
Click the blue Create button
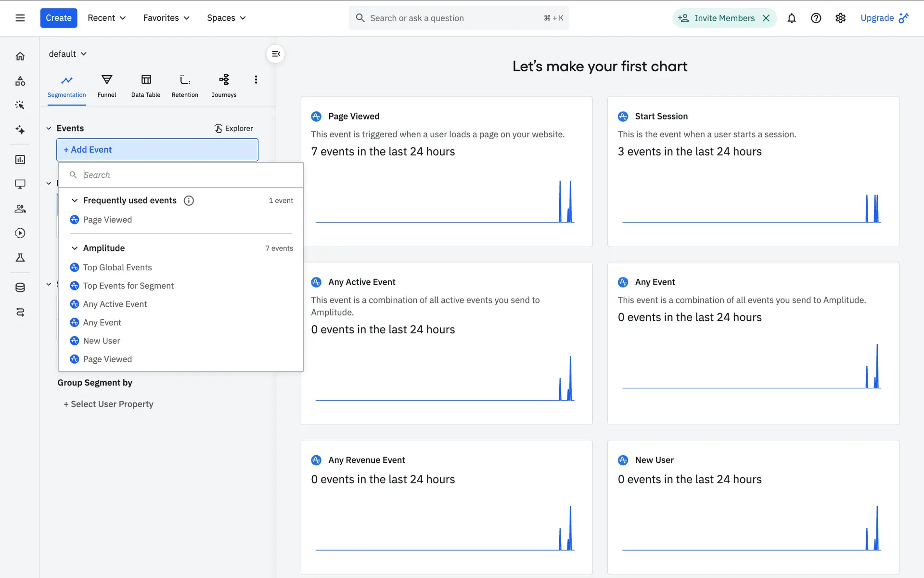pyautogui.click(x=59, y=18)
